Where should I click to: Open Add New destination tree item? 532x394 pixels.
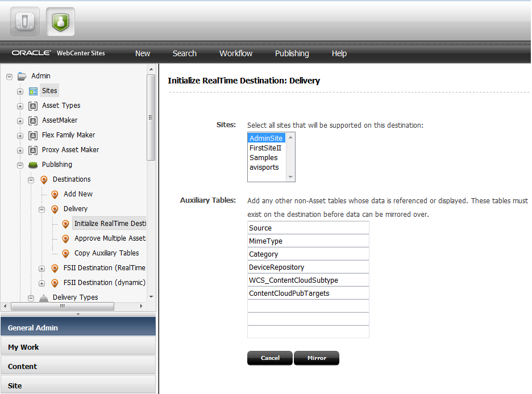78,194
